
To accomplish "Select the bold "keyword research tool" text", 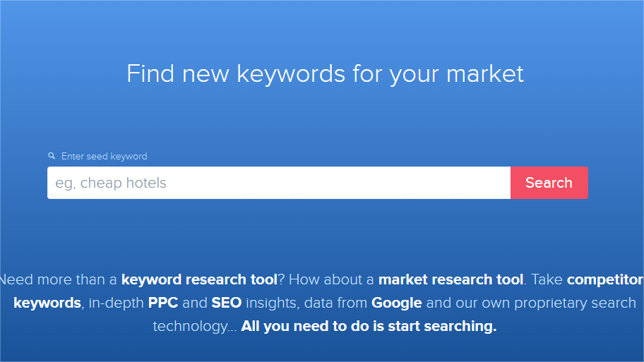I will (199, 279).
